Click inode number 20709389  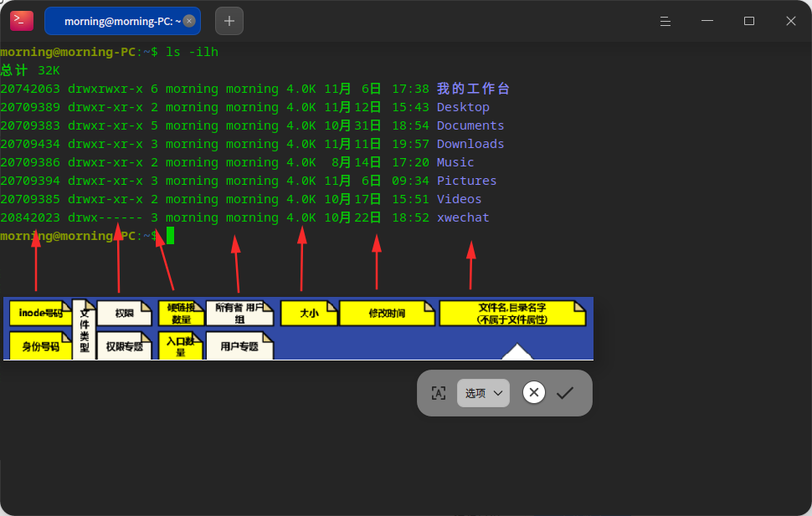30,107
